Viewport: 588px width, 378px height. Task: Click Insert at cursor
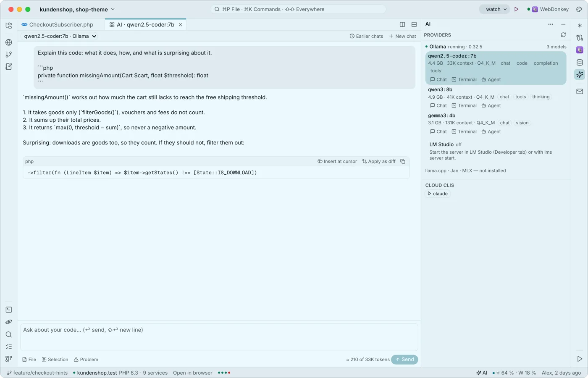coord(337,161)
